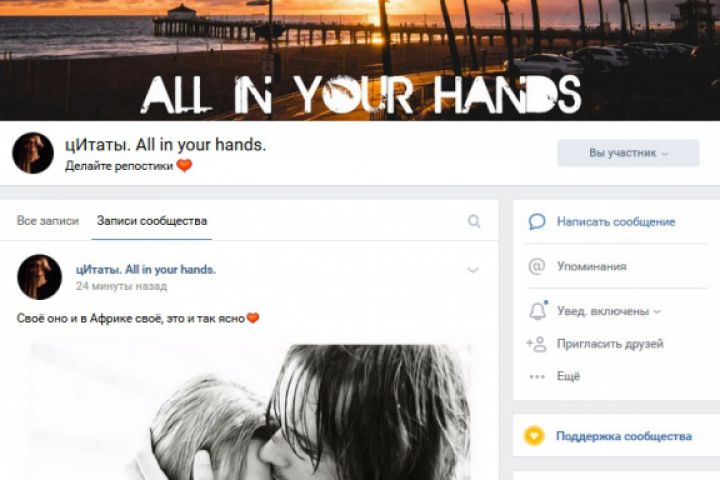Open Поддержка сообщества link
Screen dimensions: 720x480
(x=624, y=436)
